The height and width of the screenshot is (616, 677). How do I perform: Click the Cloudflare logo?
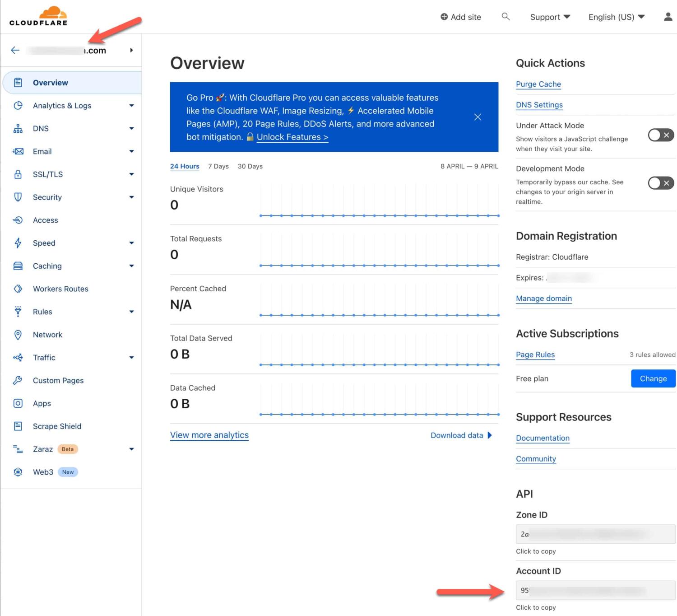pos(38,16)
